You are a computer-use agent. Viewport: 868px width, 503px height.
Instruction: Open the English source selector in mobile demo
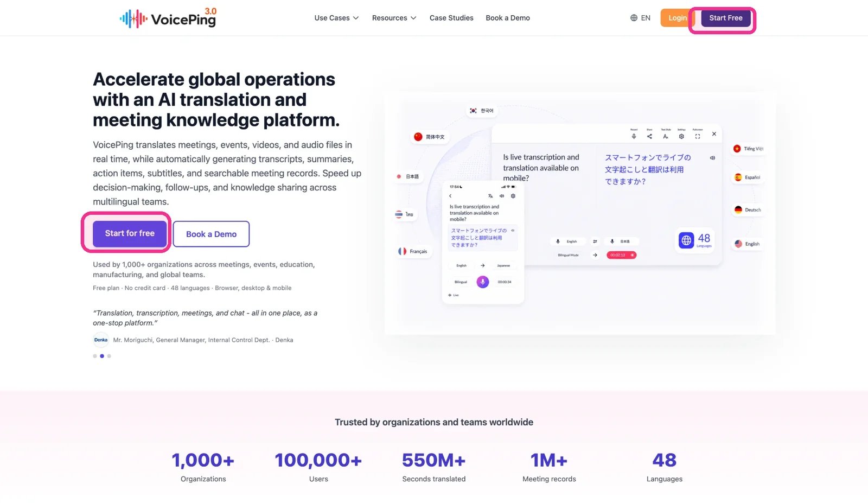[x=462, y=265]
